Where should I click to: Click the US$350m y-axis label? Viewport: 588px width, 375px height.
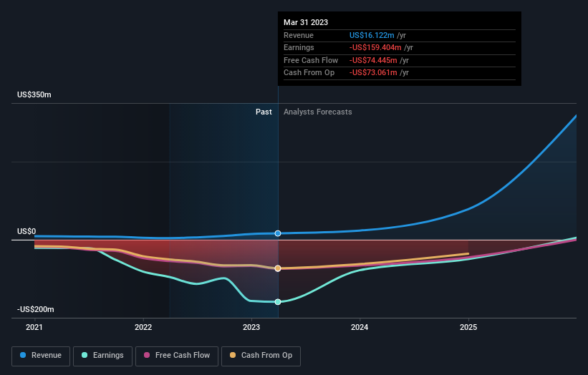point(34,94)
